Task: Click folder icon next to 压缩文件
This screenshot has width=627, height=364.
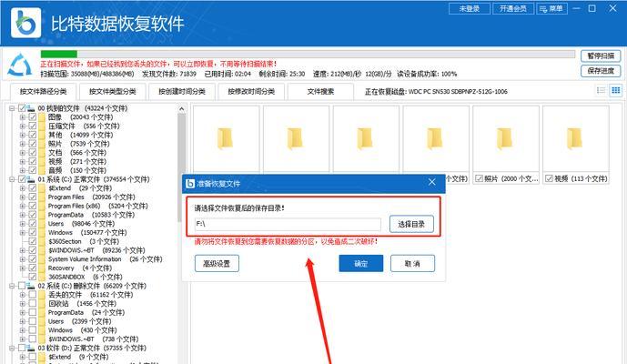Action: 42,126
